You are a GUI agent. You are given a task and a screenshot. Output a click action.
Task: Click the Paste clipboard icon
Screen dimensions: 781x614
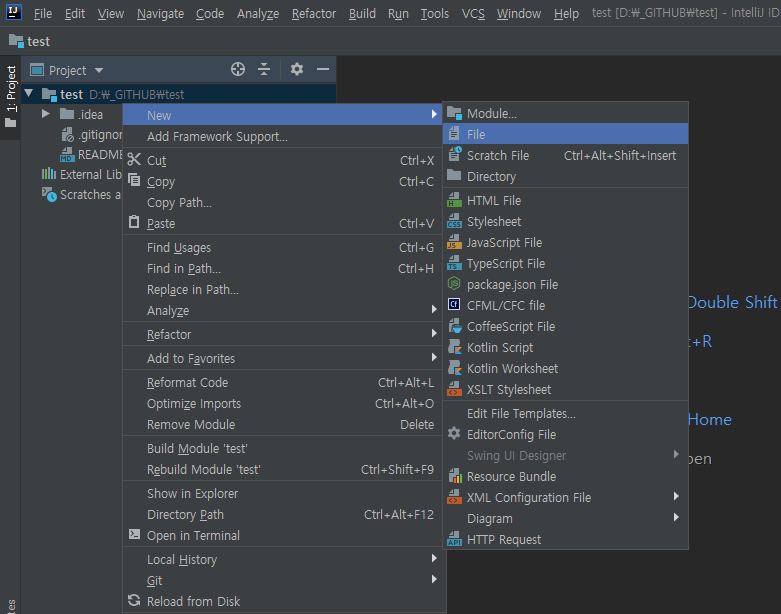(x=134, y=222)
